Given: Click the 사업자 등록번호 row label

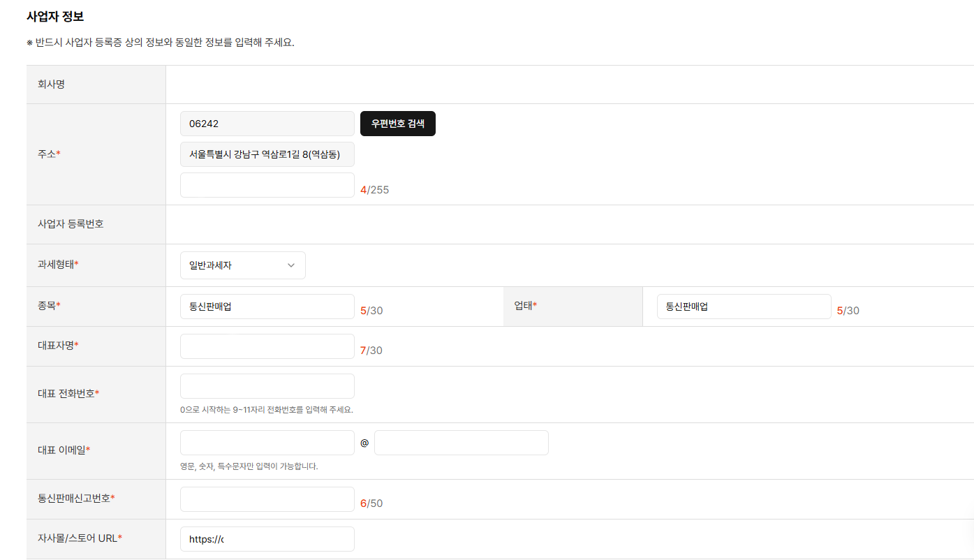Looking at the screenshot, I should (71, 224).
